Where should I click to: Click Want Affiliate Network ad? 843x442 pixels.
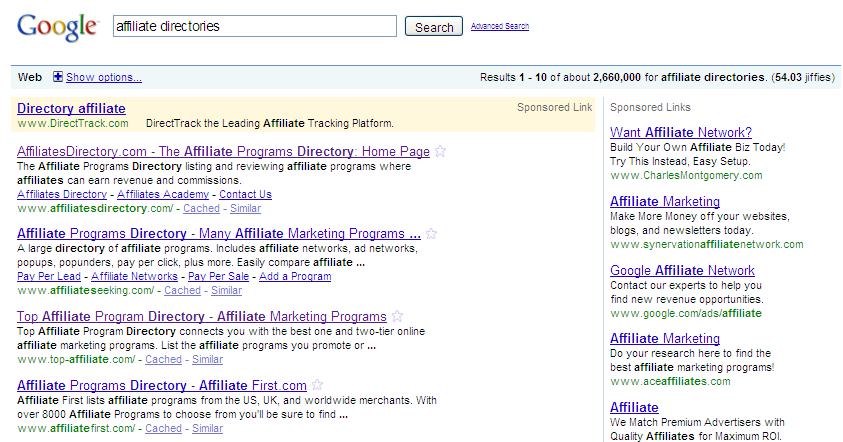(680, 132)
